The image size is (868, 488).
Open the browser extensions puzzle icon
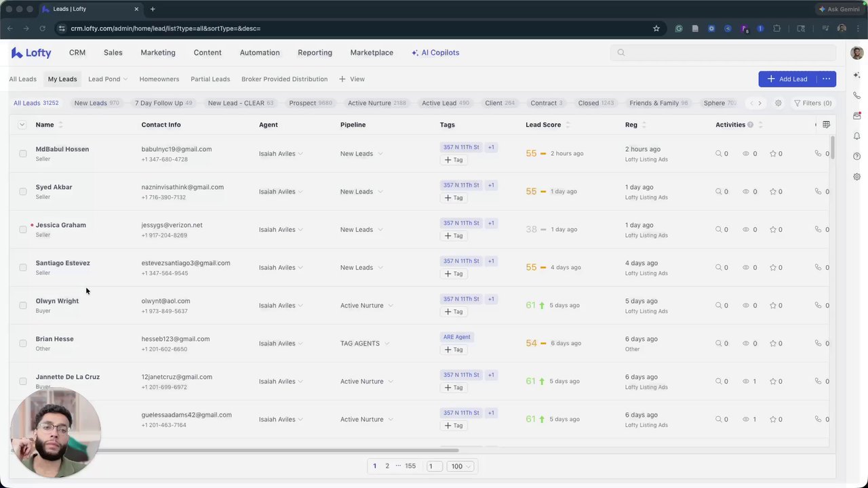coord(777,28)
